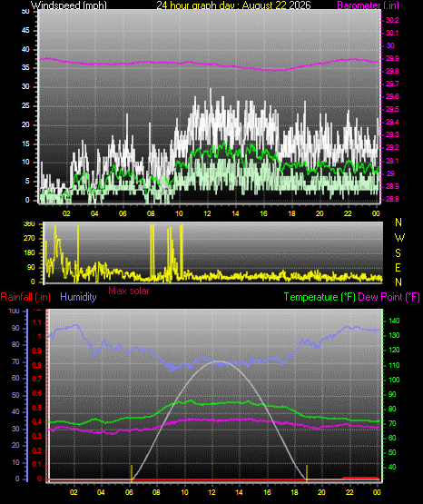423x504 pixels.
Task: Select the barometer axis value "29.9"
Action: pos(392,58)
